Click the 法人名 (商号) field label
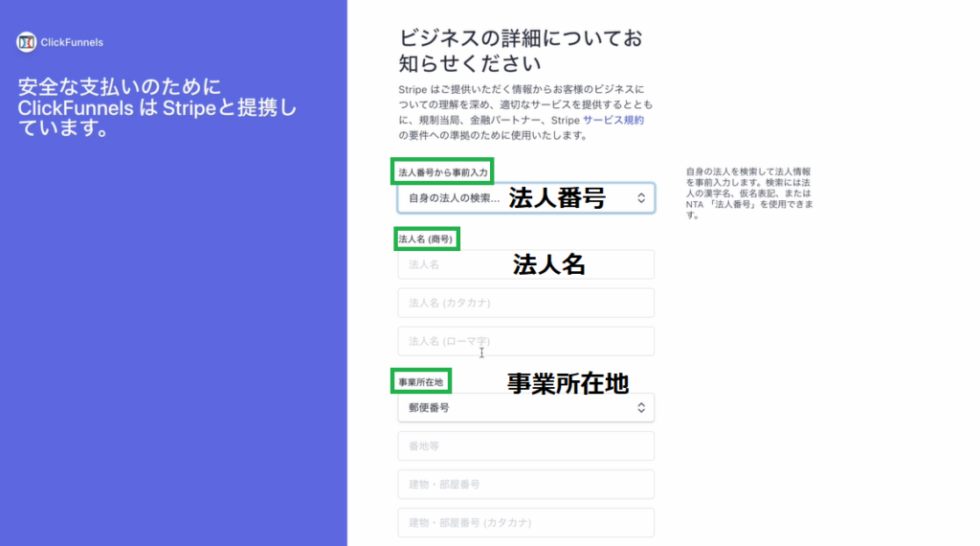This screenshot has height=546, width=980. click(x=426, y=239)
